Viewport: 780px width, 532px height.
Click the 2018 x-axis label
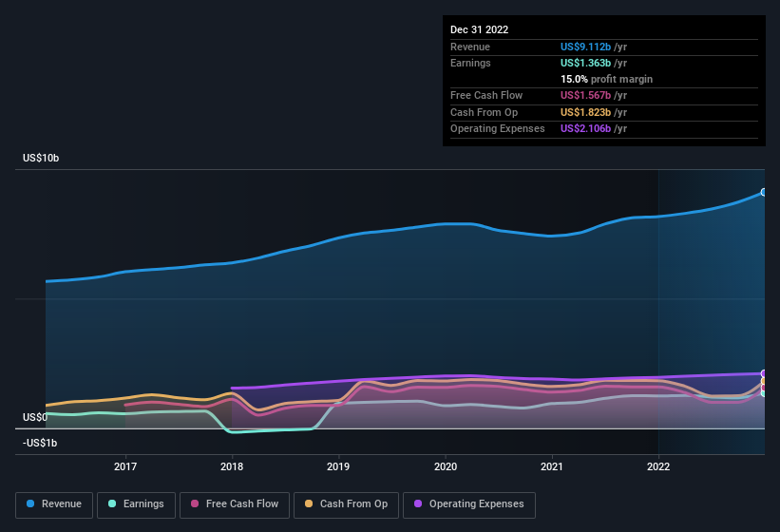click(x=232, y=466)
